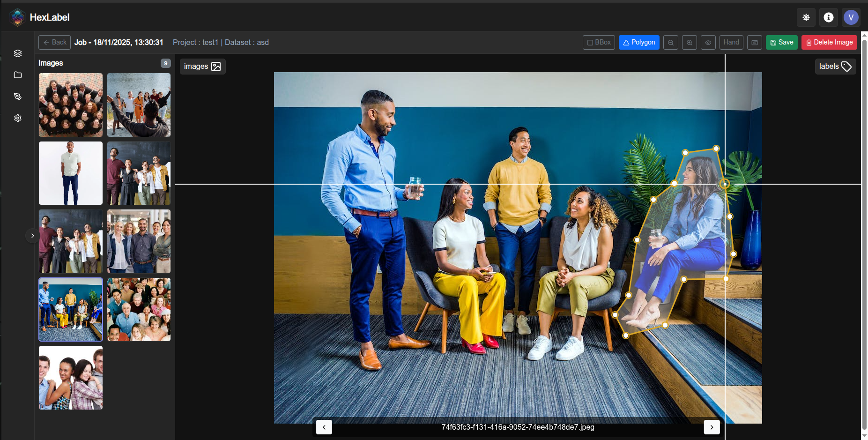Image resolution: width=868 pixels, height=440 pixels.
Task: Click the layers icon in left sidebar
Action: 18,53
